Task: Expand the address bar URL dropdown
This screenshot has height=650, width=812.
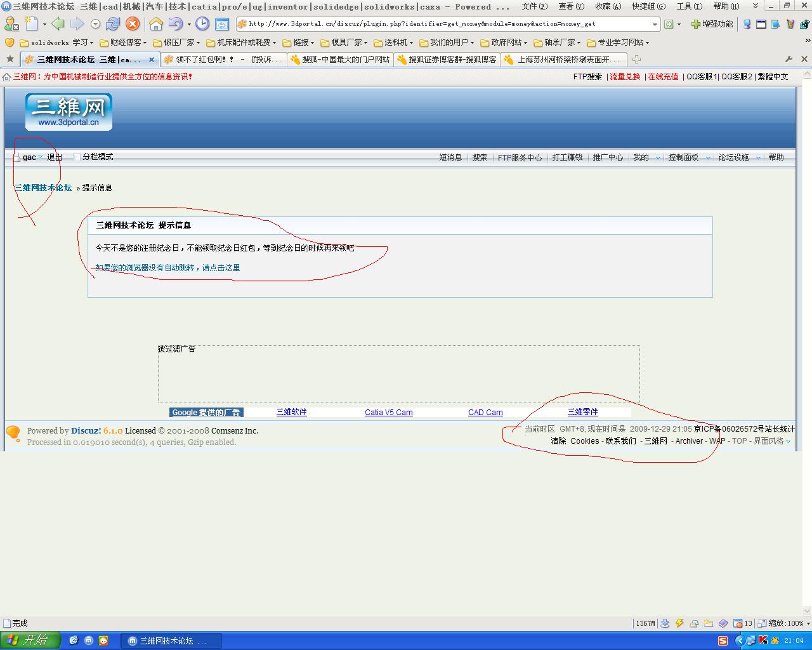Action: (655, 24)
